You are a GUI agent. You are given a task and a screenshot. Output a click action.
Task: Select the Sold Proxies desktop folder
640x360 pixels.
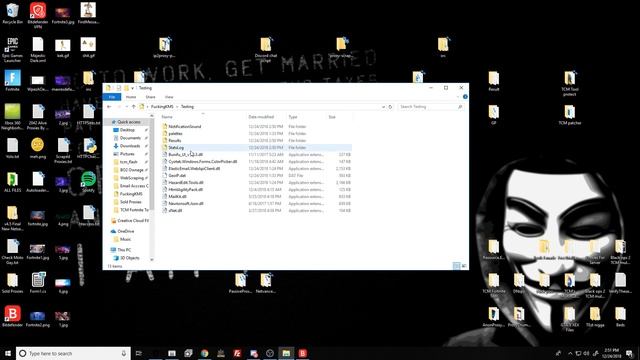click(x=12, y=282)
